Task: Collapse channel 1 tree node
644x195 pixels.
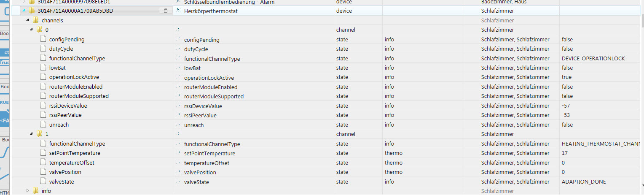Action: click(x=31, y=134)
